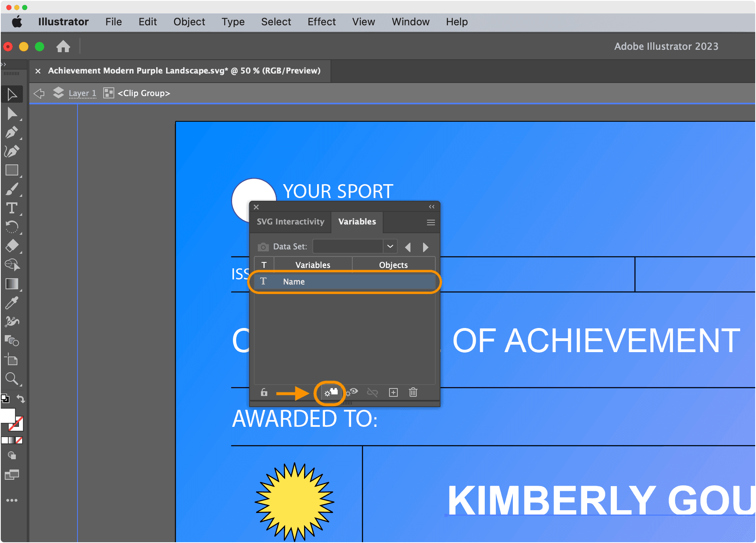Go to Illustrator Home screen
The image size is (756, 543).
pyautogui.click(x=63, y=47)
